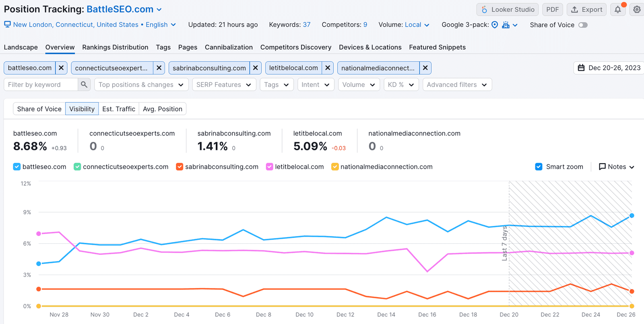This screenshot has width=644, height=324.
Task: Uncheck connecticutseoexperts.com legend checkbox
Action: (x=77, y=166)
